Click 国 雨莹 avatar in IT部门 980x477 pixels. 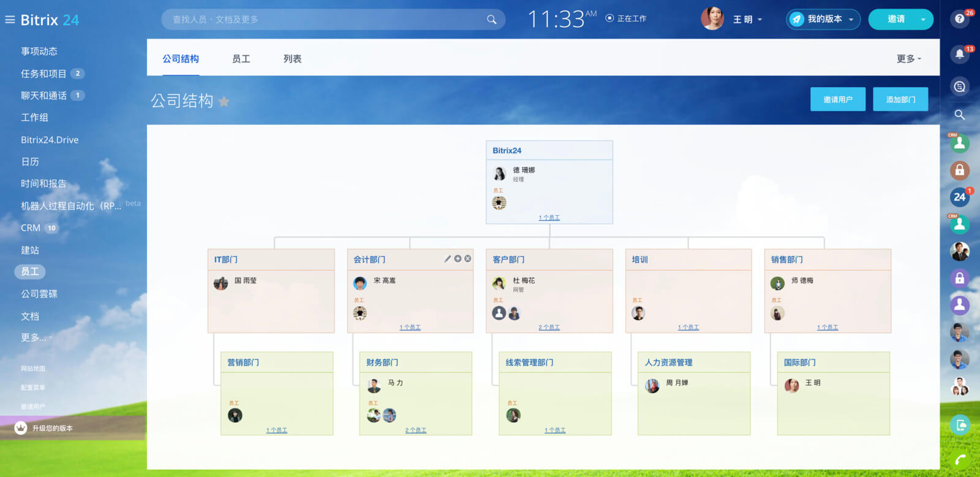221,283
